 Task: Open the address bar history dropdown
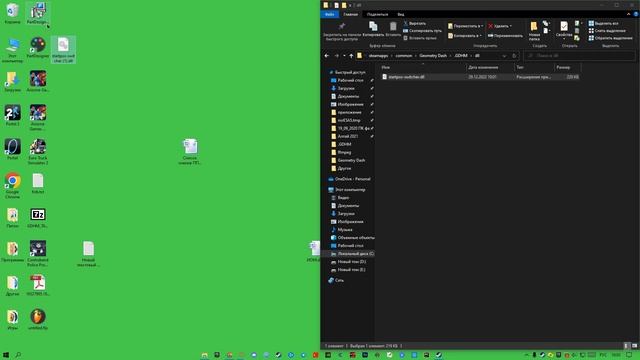pos(504,56)
